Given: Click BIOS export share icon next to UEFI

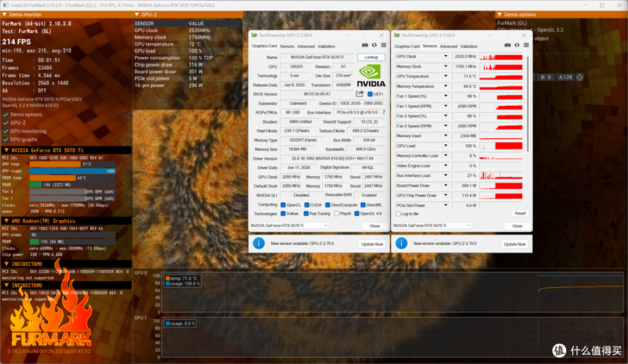Looking at the screenshot, I should tap(360, 94).
